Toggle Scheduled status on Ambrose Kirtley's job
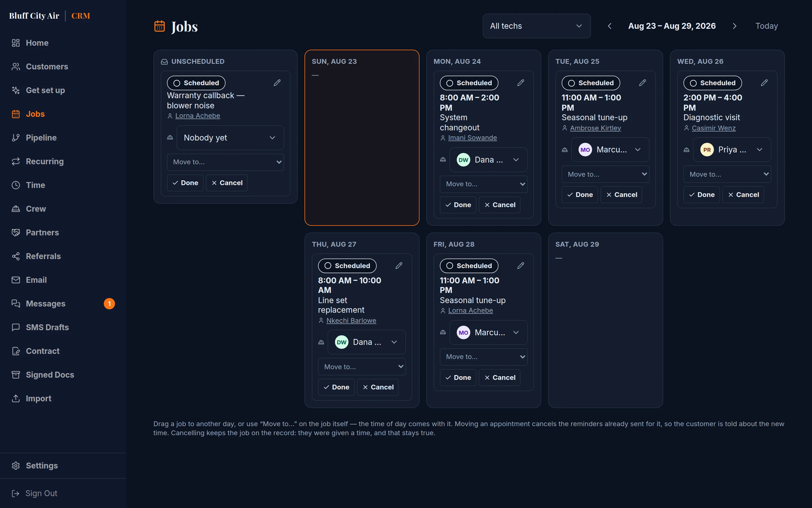Image resolution: width=812 pixels, height=508 pixels. pyautogui.click(x=591, y=83)
